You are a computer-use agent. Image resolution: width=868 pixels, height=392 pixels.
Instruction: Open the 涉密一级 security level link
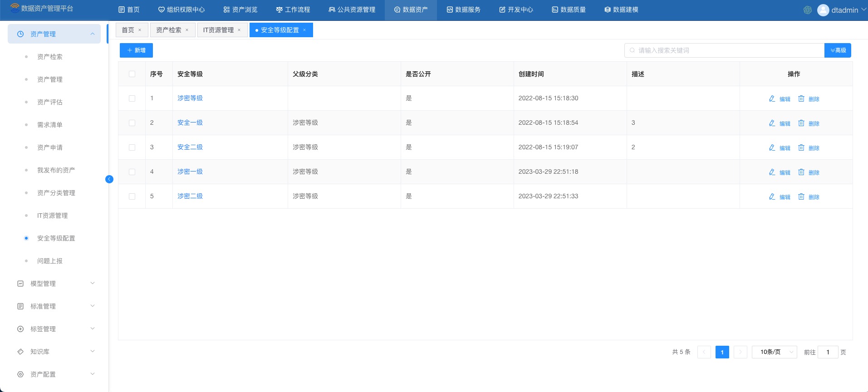tap(190, 171)
